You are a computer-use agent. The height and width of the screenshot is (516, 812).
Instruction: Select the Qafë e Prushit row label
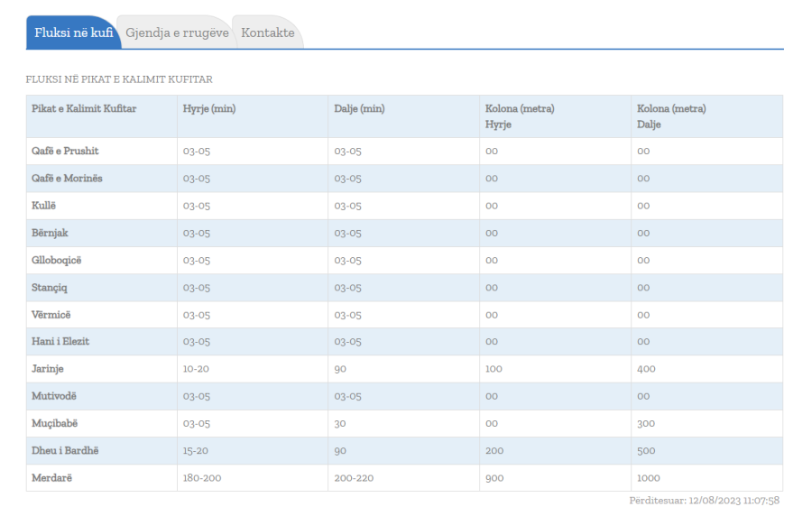tap(65, 152)
